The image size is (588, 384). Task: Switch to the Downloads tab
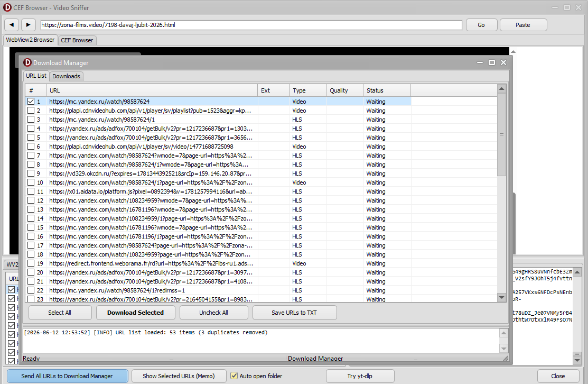[66, 76]
